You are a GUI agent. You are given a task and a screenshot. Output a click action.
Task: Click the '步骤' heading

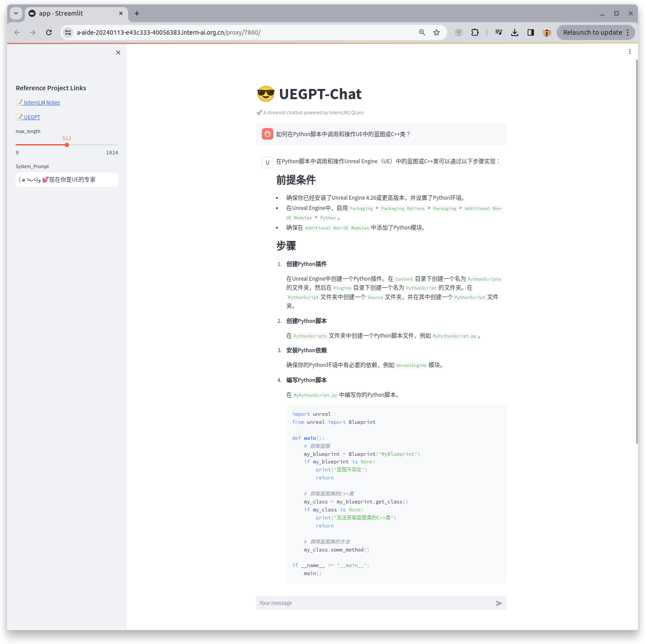click(x=286, y=246)
